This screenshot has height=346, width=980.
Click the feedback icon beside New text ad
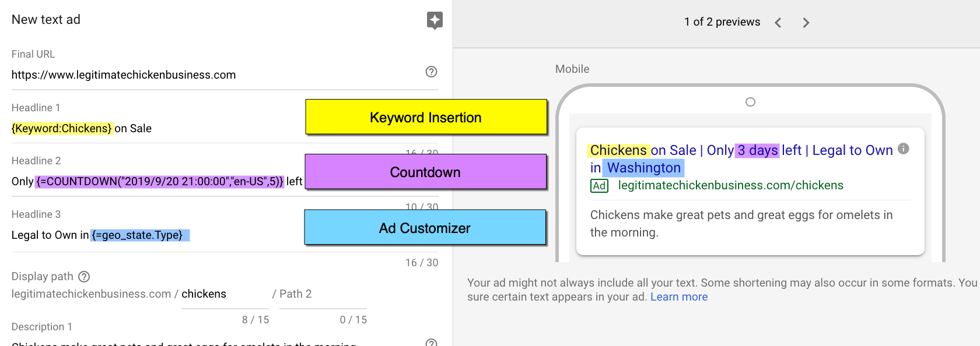(435, 20)
